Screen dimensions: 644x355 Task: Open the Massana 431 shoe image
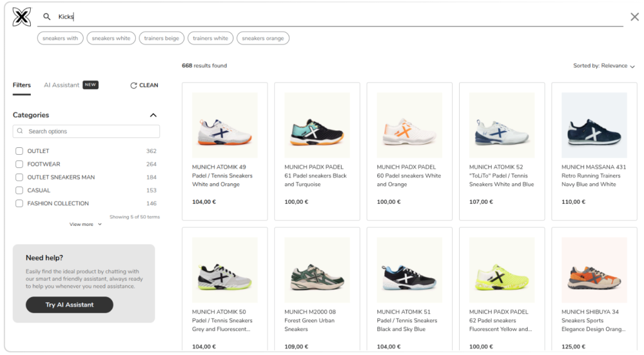(594, 125)
